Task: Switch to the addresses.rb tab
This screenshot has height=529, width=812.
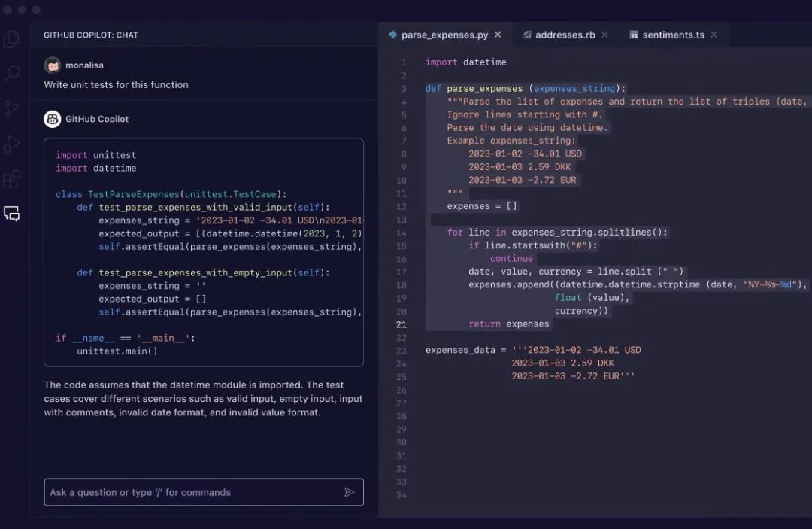Action: (x=565, y=35)
